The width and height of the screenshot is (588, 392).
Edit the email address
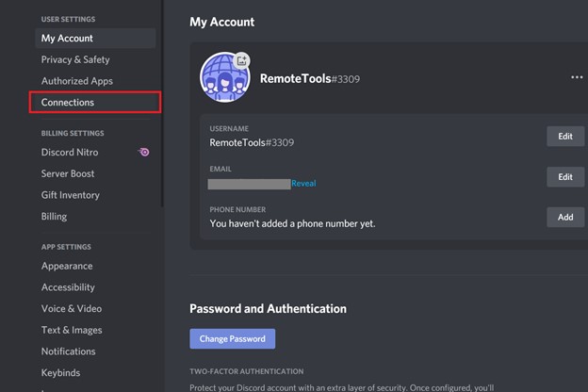tap(565, 177)
